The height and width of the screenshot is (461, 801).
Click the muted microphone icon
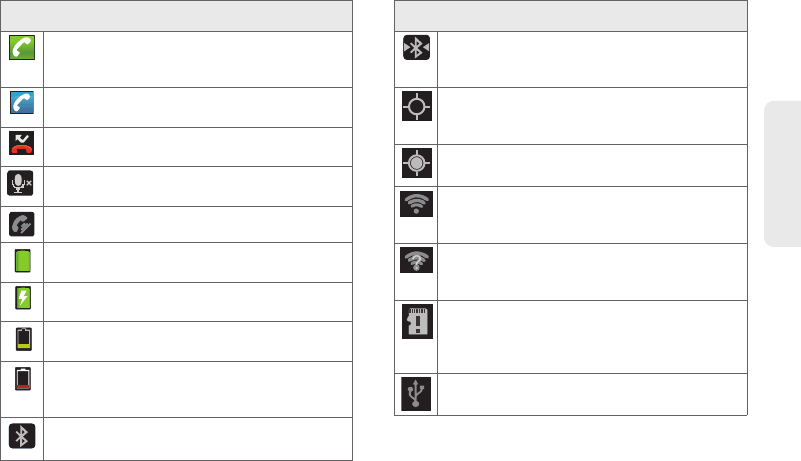tap(22, 183)
